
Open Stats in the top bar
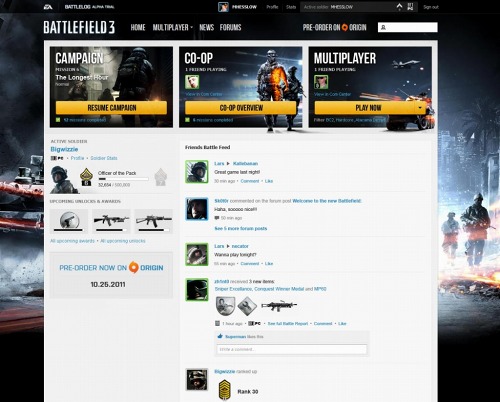[x=291, y=7]
